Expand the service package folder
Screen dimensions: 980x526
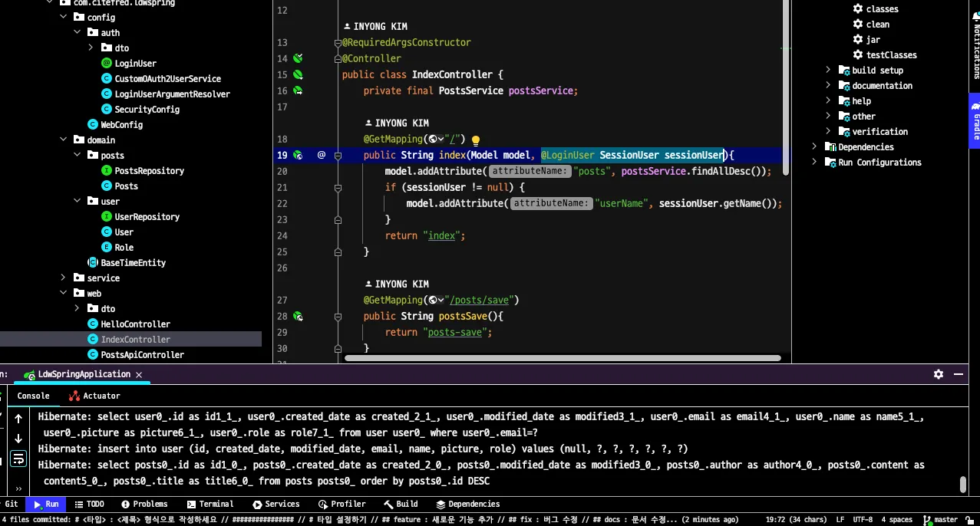pos(64,278)
